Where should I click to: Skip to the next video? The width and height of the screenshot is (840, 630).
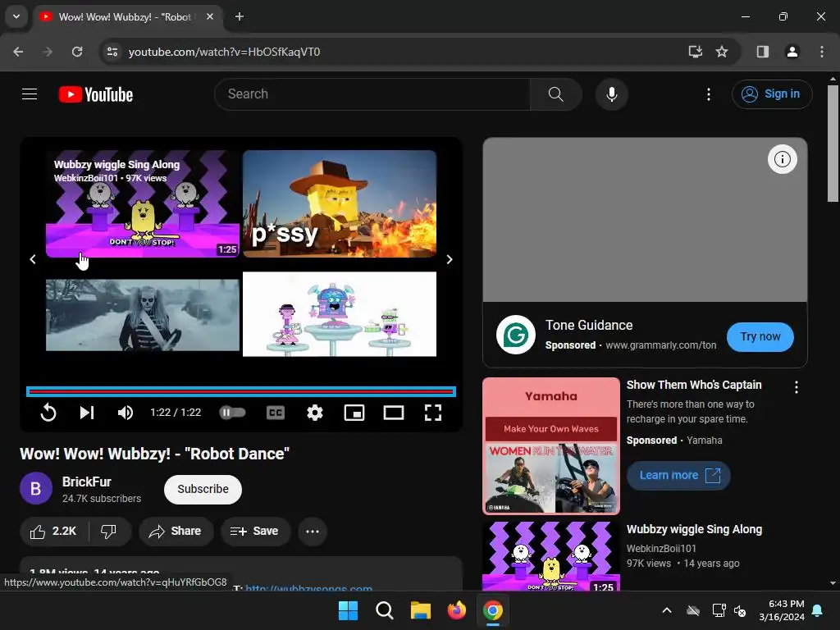point(87,413)
